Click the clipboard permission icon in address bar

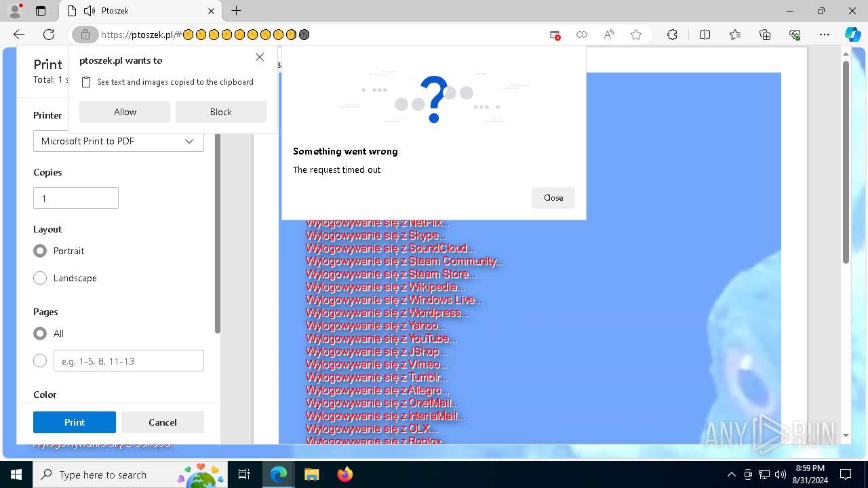click(x=582, y=35)
